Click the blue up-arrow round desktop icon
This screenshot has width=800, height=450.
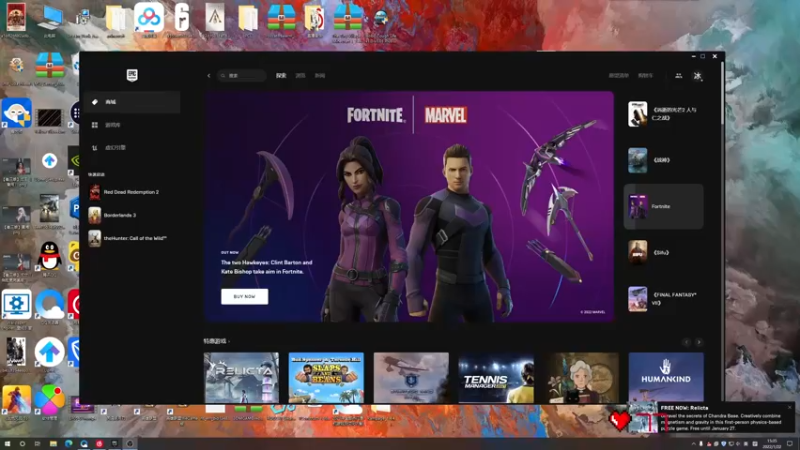pyautogui.click(x=49, y=352)
